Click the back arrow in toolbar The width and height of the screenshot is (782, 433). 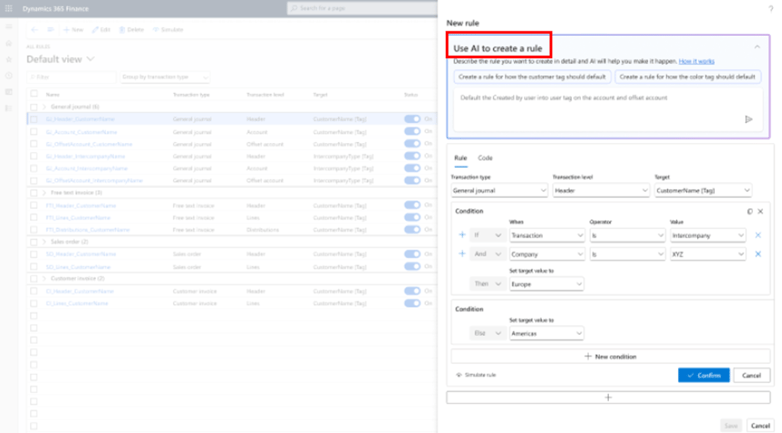pyautogui.click(x=34, y=30)
